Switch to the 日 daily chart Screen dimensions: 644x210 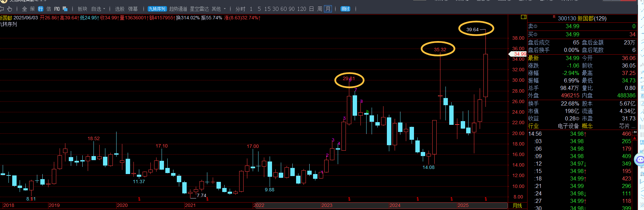point(311,9)
